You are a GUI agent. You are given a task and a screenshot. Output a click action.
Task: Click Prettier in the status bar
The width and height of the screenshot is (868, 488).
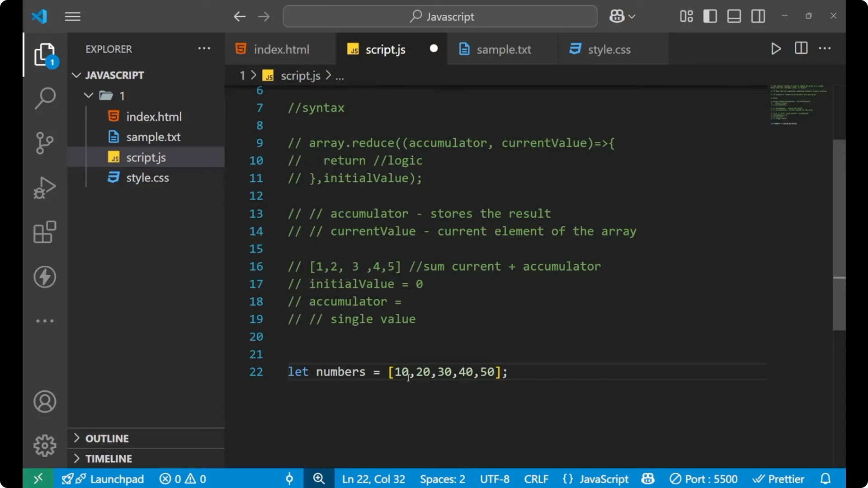[779, 479]
